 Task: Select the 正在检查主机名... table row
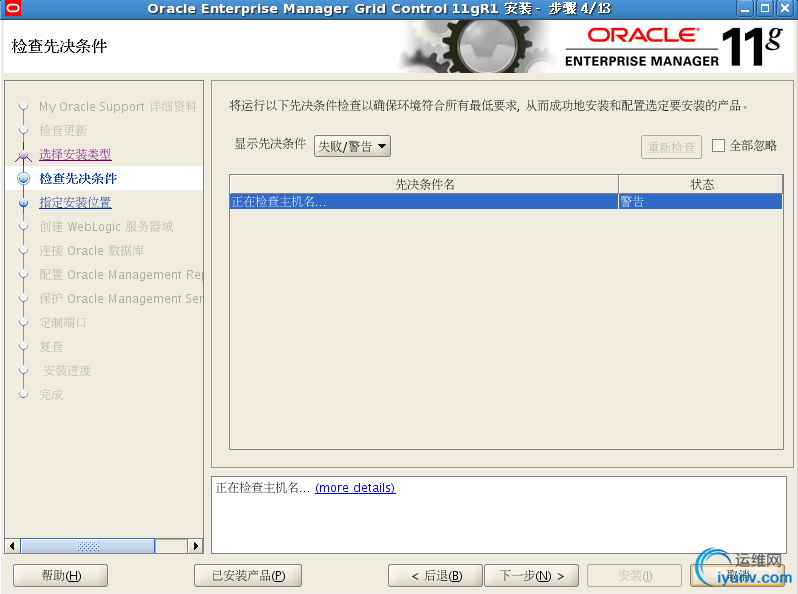click(506, 202)
